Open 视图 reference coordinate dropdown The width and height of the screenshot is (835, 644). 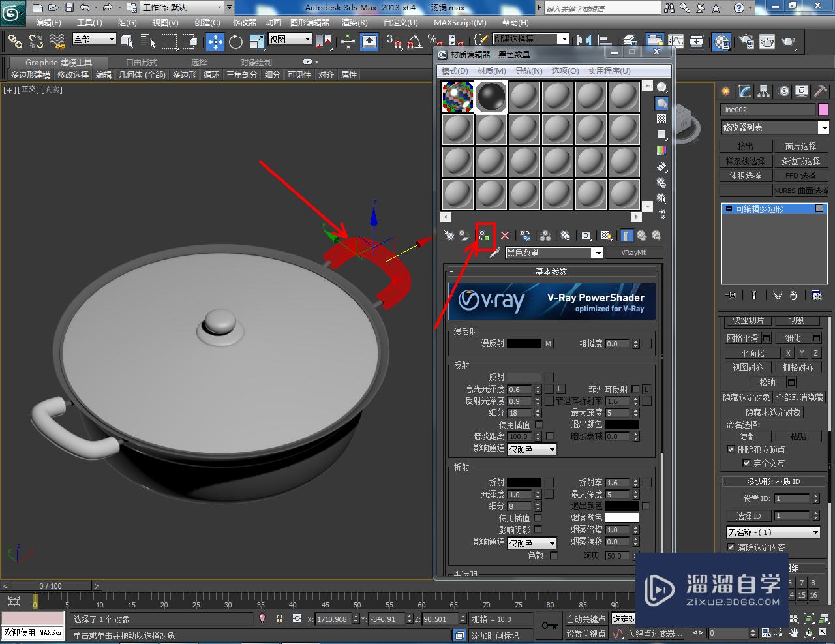[290, 39]
